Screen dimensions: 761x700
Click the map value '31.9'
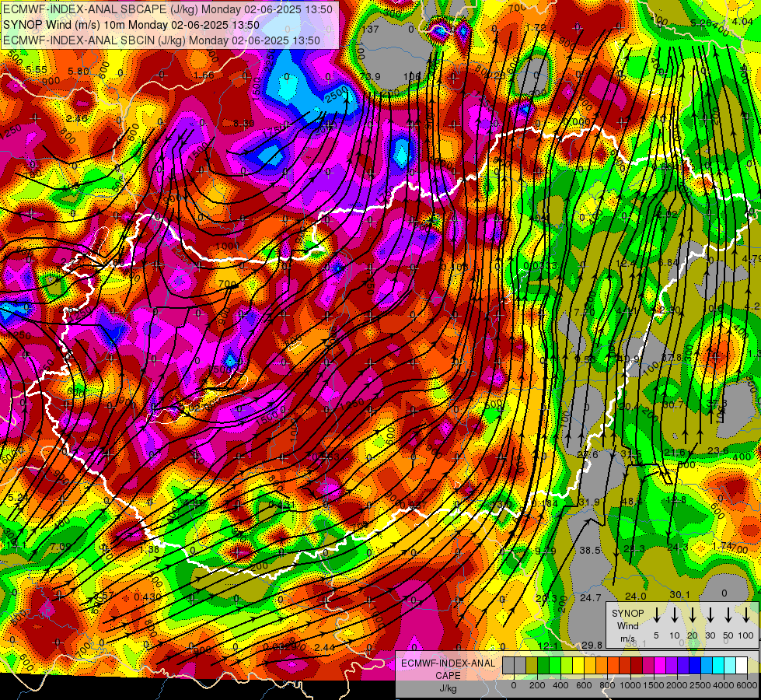tap(589, 502)
